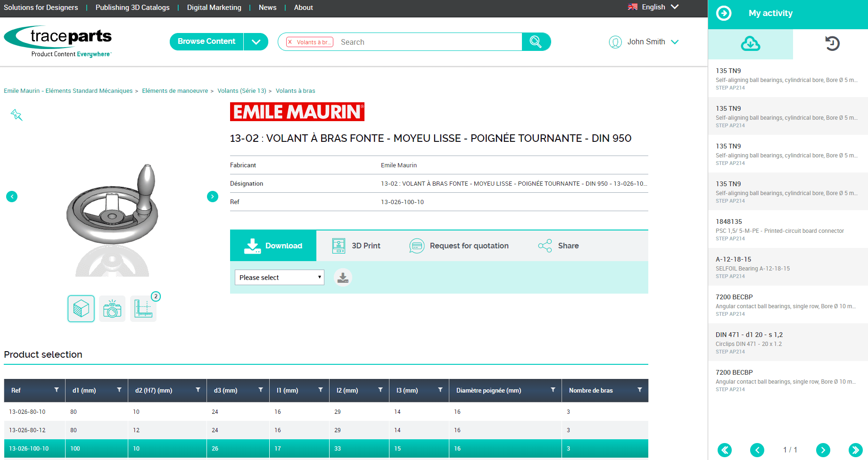
Task: Select table row 13-026-80-12
Action: pos(326,430)
